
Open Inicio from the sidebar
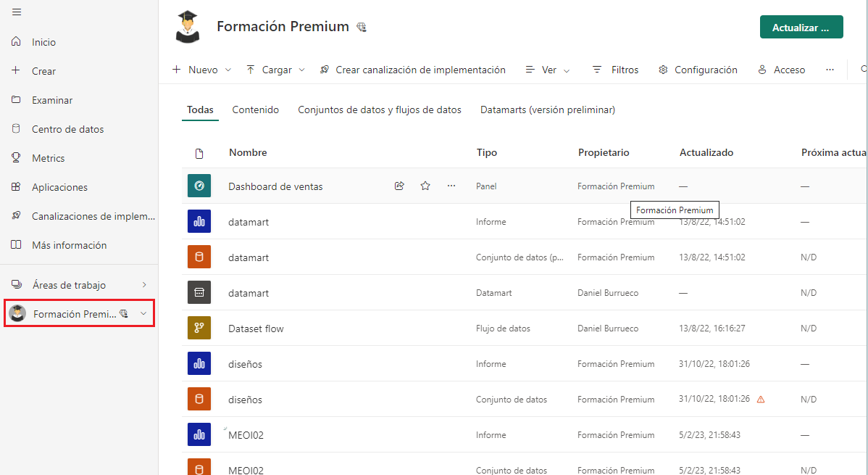pyautogui.click(x=43, y=42)
